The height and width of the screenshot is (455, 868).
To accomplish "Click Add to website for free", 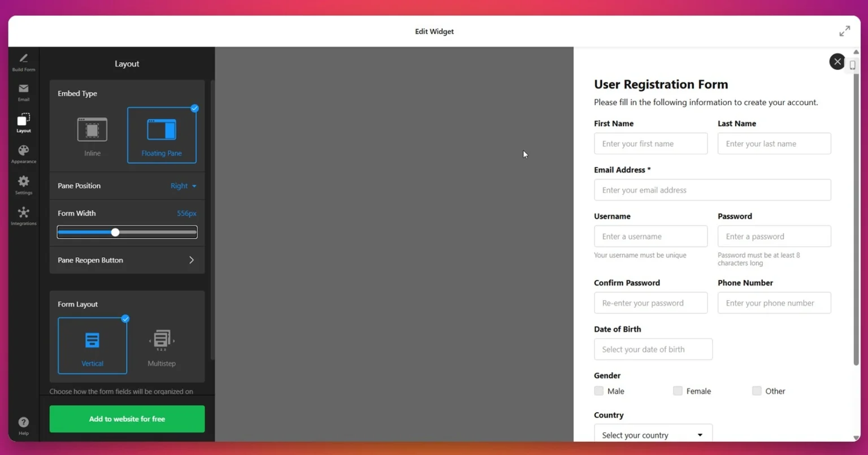I will (x=127, y=419).
